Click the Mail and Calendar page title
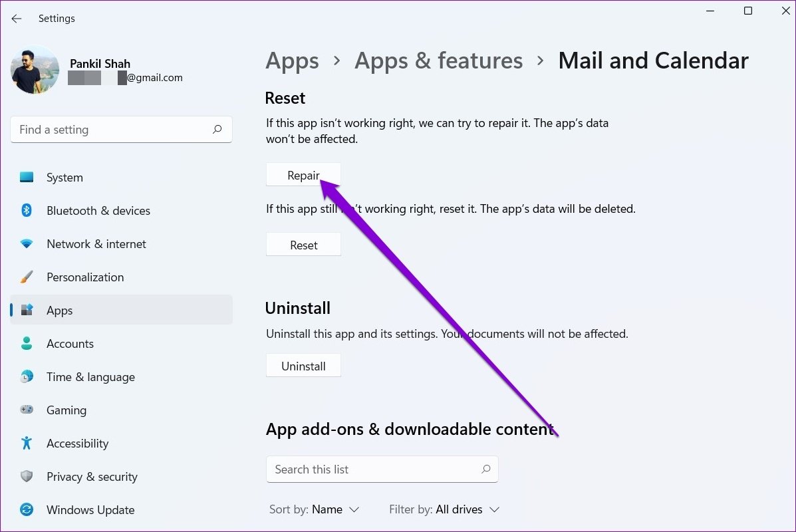The height and width of the screenshot is (532, 796). pos(653,61)
